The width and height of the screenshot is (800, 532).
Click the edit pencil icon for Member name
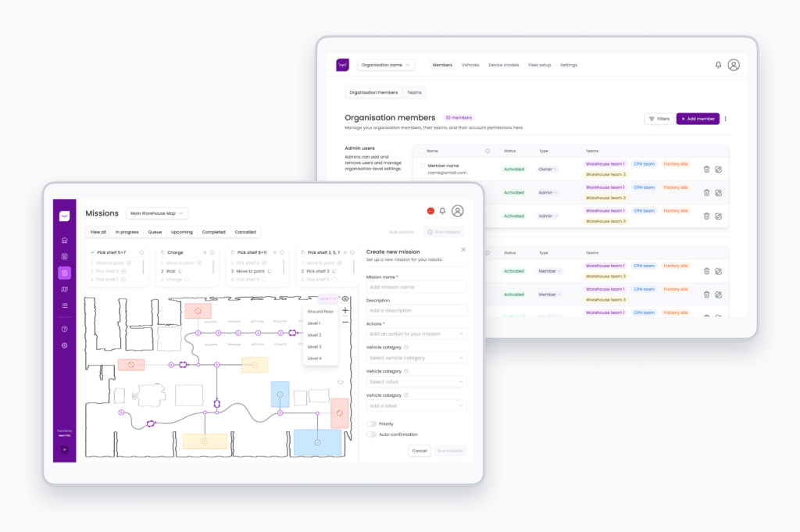coord(720,170)
